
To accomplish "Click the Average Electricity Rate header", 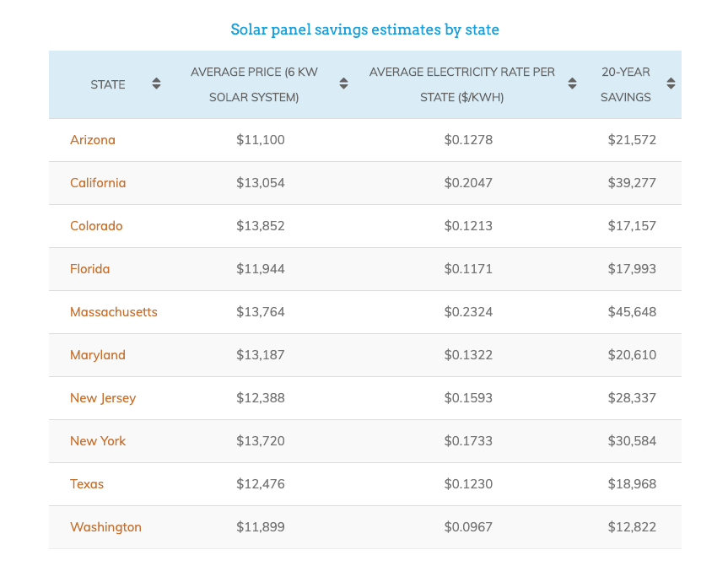I will pos(462,84).
